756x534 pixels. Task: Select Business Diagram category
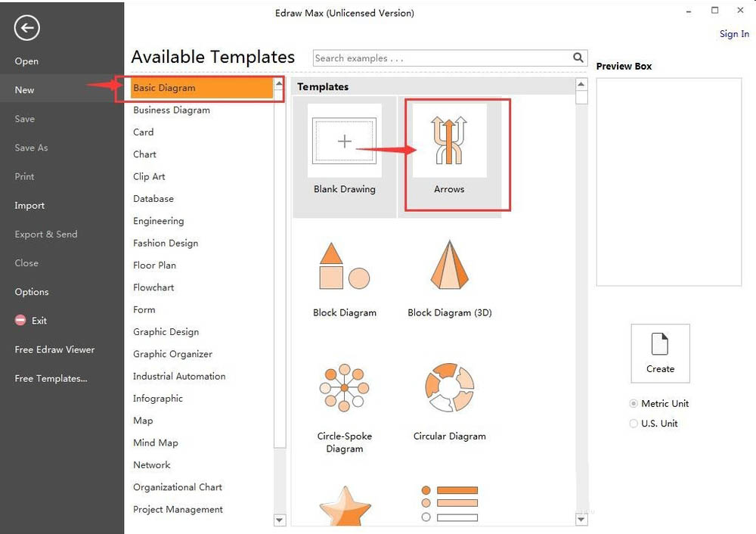tap(172, 110)
